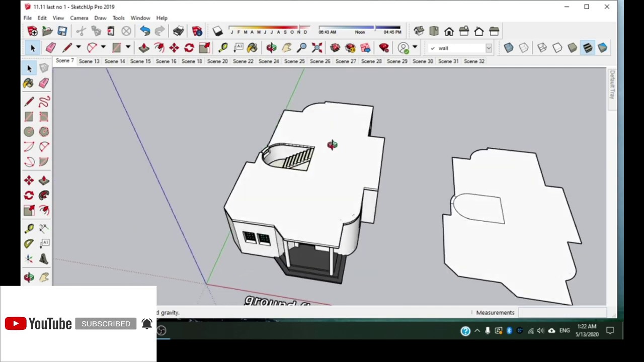
Task: Open a file with the folder icon
Action: (x=47, y=31)
